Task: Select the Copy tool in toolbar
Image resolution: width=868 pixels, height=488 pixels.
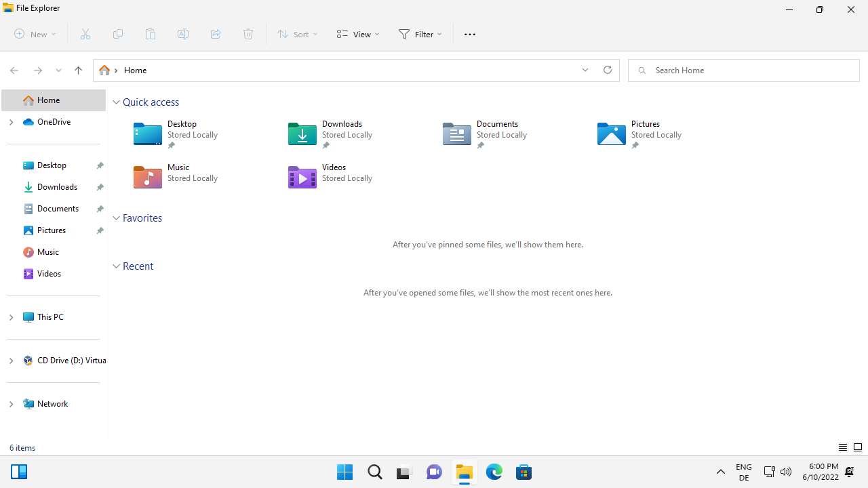Action: [118, 34]
